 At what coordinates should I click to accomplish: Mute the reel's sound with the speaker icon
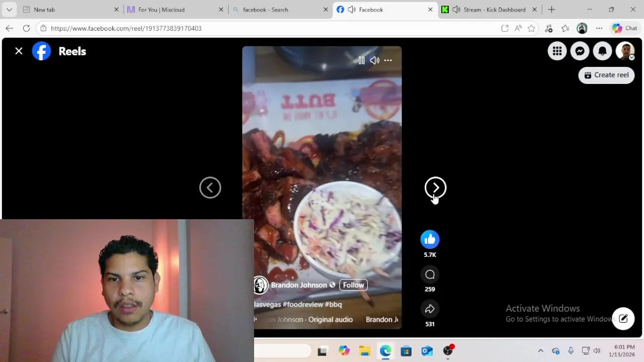(x=374, y=60)
